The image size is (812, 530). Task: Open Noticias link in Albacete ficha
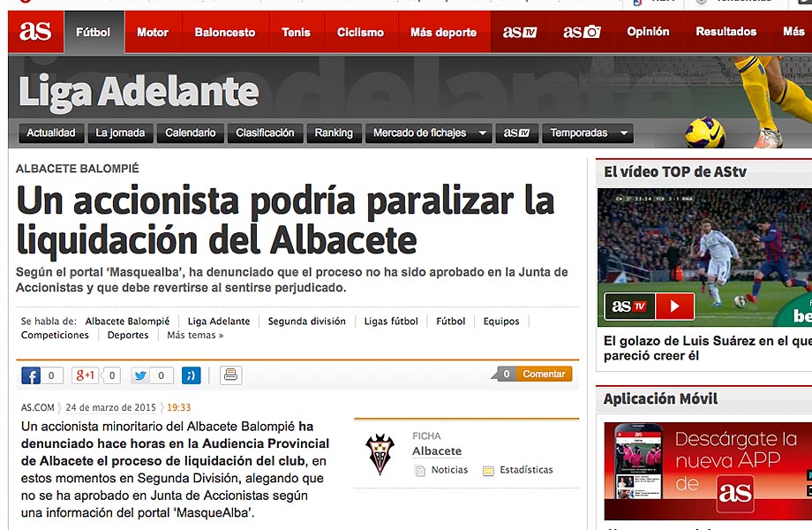pos(449,470)
